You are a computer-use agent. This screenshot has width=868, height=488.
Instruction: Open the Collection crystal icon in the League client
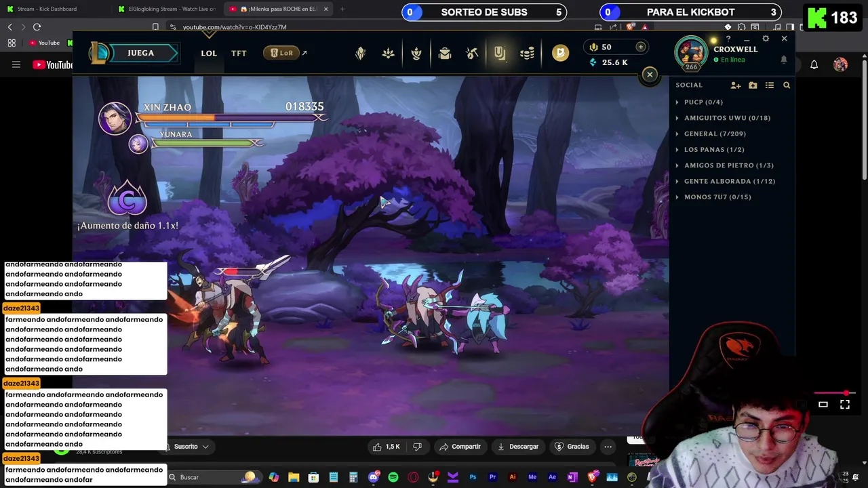360,54
